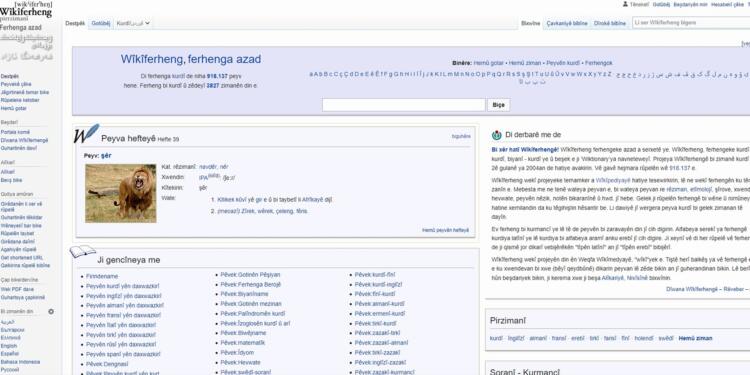Click the W quill icon beside Peyva hefteyê
This screenshot has width=750, height=375.
pos(86,133)
